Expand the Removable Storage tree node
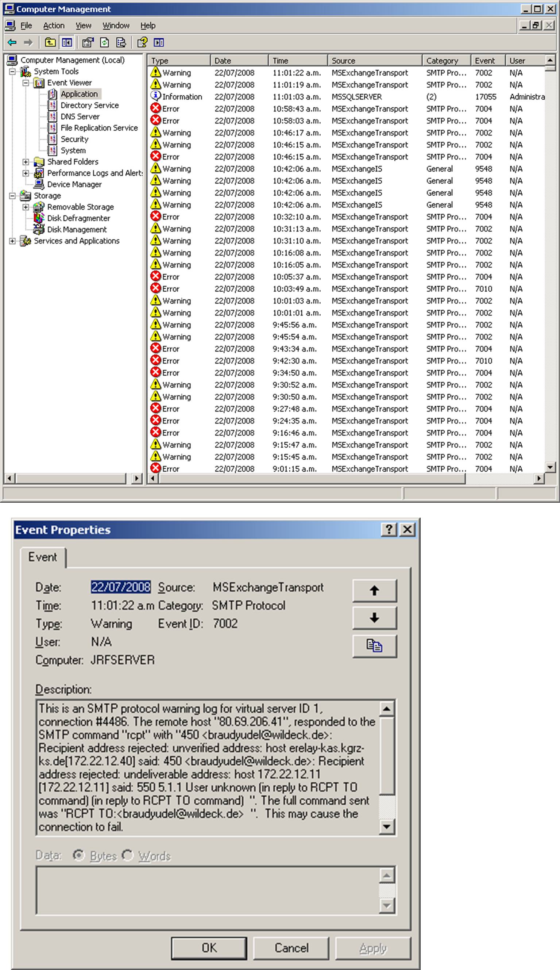The image size is (560, 970). pyautogui.click(x=26, y=207)
